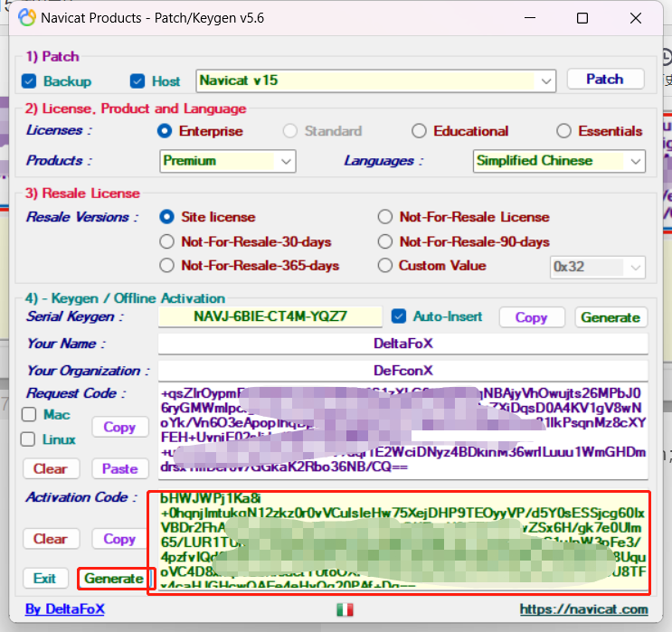
Task: Select the Educational license radio button
Action: (x=419, y=131)
